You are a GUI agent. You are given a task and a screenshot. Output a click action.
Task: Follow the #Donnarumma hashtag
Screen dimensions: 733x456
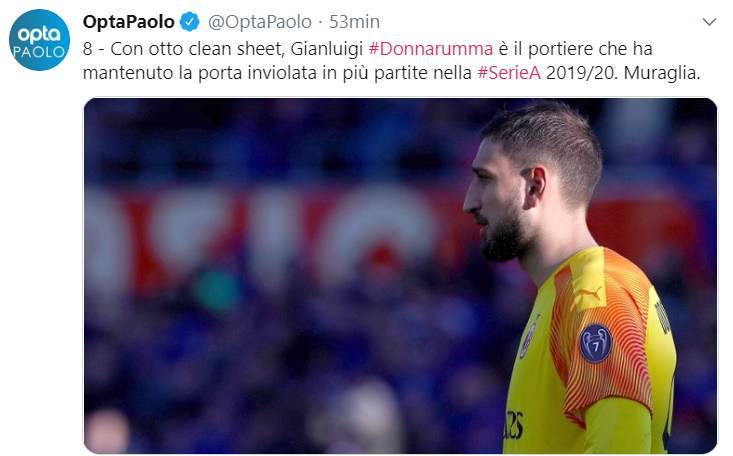(x=431, y=49)
